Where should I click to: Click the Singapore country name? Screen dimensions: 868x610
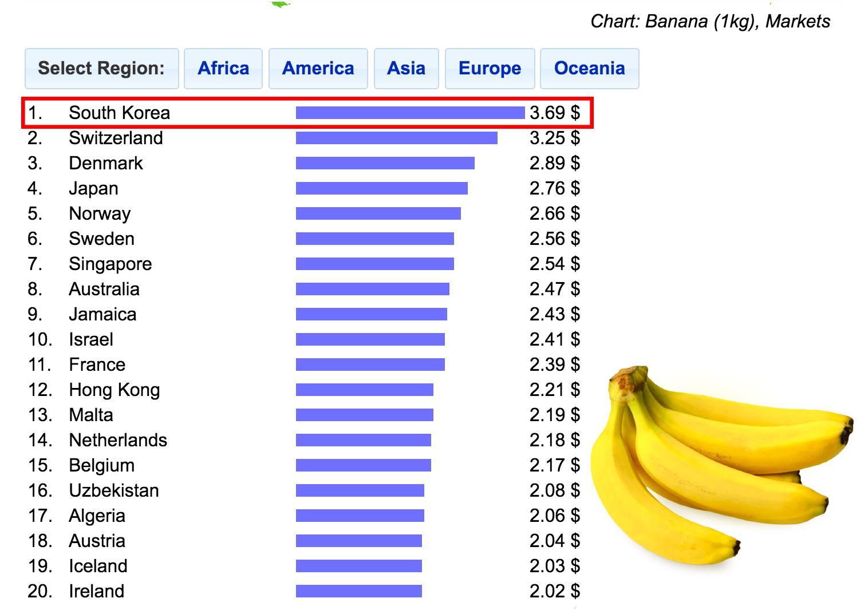[110, 264]
